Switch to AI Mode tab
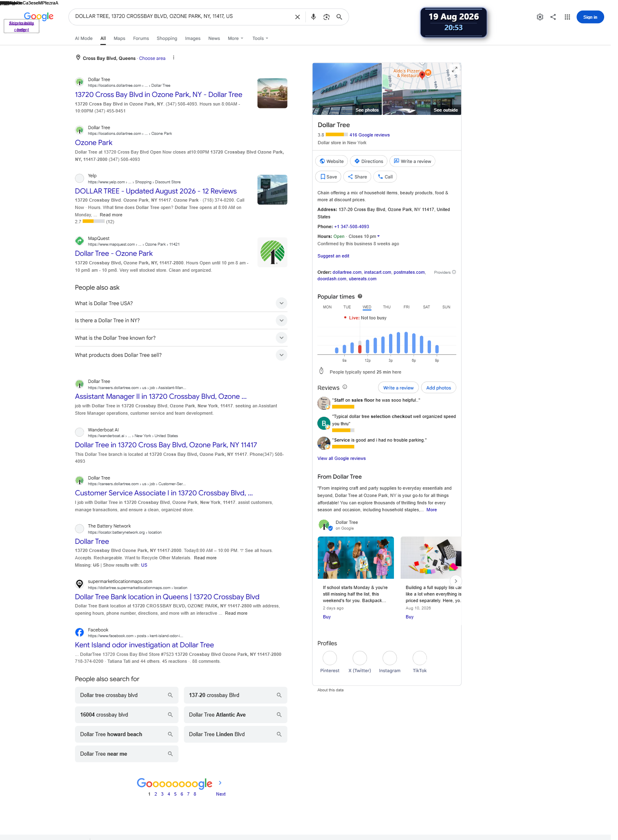The height and width of the screenshot is (840, 618). click(84, 38)
